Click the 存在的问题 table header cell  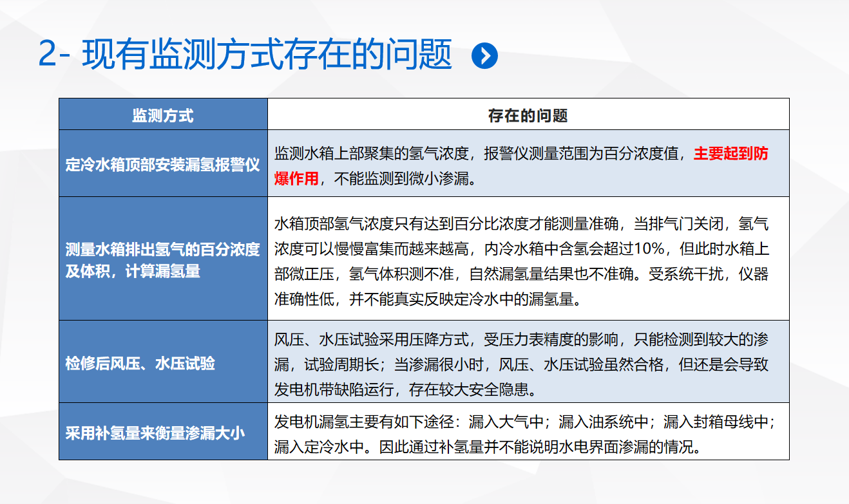[528, 115]
